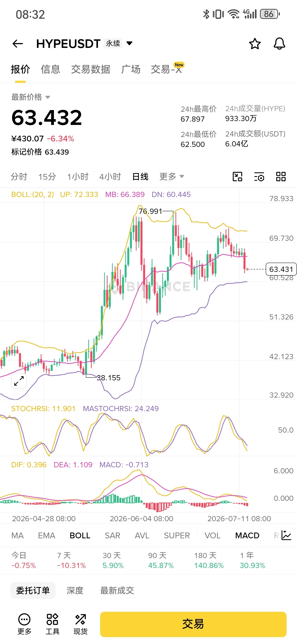This screenshot has height=644, width=297.
Task: Switch to the 信息 tab
Action: click(x=51, y=69)
